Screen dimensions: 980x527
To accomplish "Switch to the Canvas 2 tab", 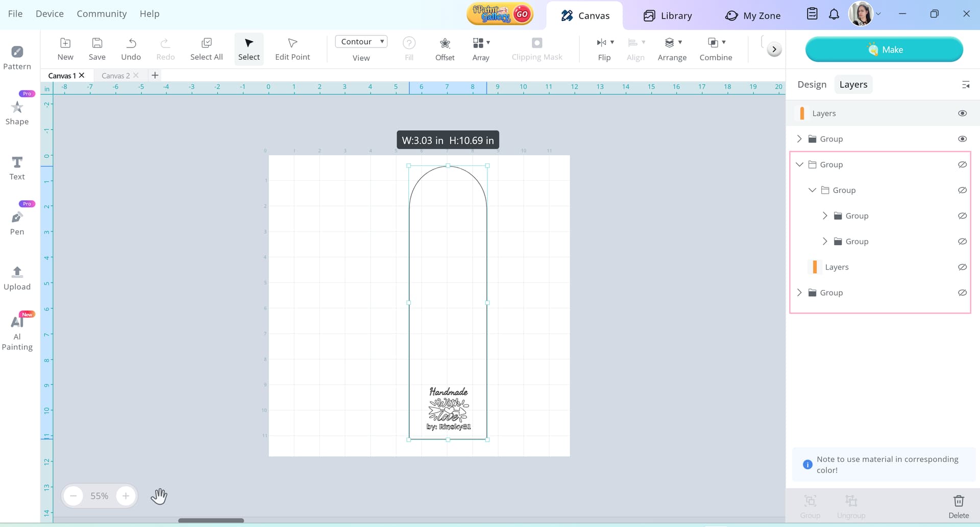I will point(115,76).
